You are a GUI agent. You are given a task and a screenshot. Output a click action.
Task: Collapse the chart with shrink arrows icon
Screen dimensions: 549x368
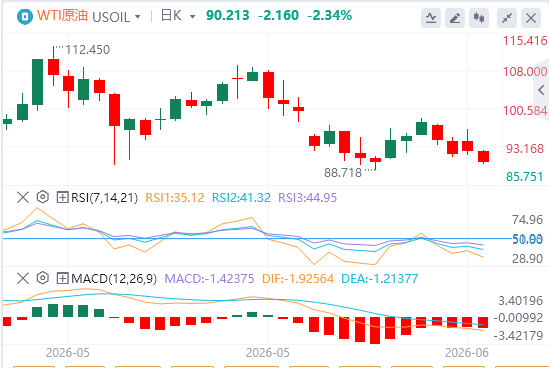[507, 18]
